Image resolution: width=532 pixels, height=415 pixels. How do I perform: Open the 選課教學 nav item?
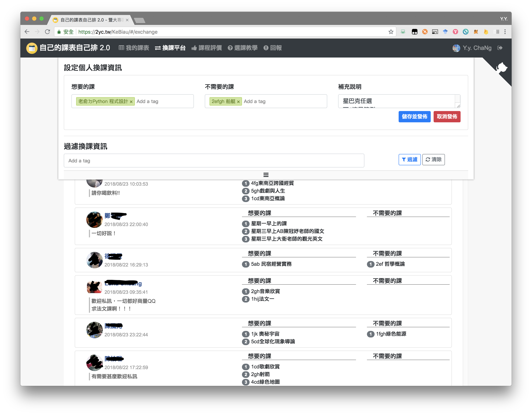[243, 48]
